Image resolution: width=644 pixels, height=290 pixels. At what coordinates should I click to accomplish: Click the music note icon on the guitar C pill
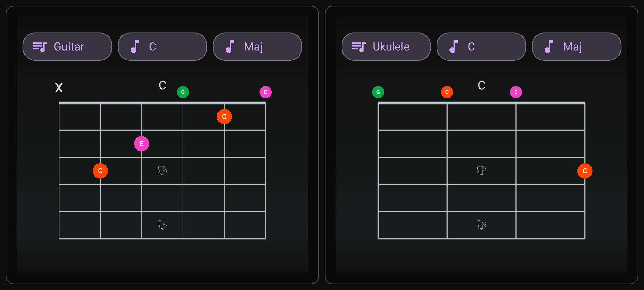coord(135,46)
